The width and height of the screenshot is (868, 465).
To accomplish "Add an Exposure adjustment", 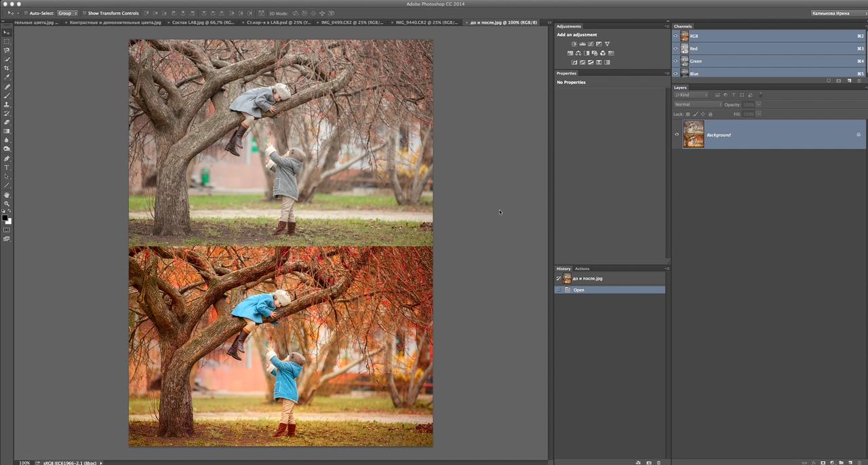I will point(598,44).
